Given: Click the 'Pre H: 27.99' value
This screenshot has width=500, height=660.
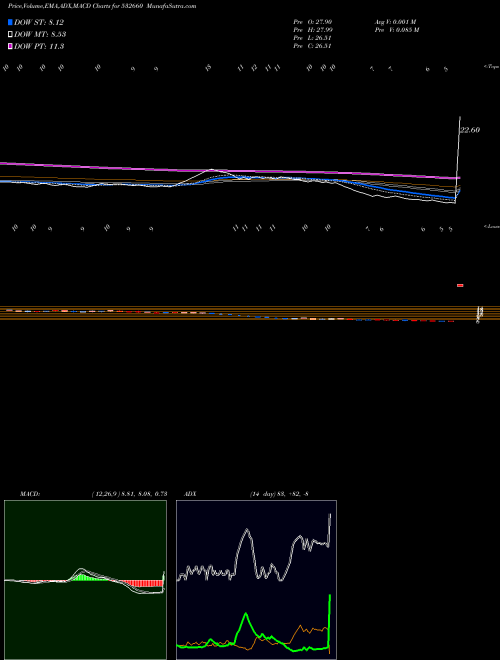Looking at the screenshot, I should coord(313,30).
